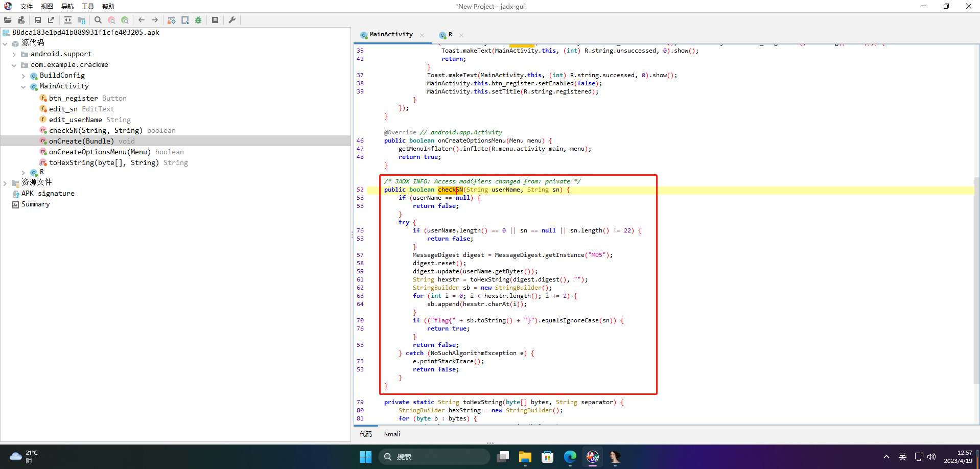
Task: Open the 帮助 menu
Action: point(108,6)
